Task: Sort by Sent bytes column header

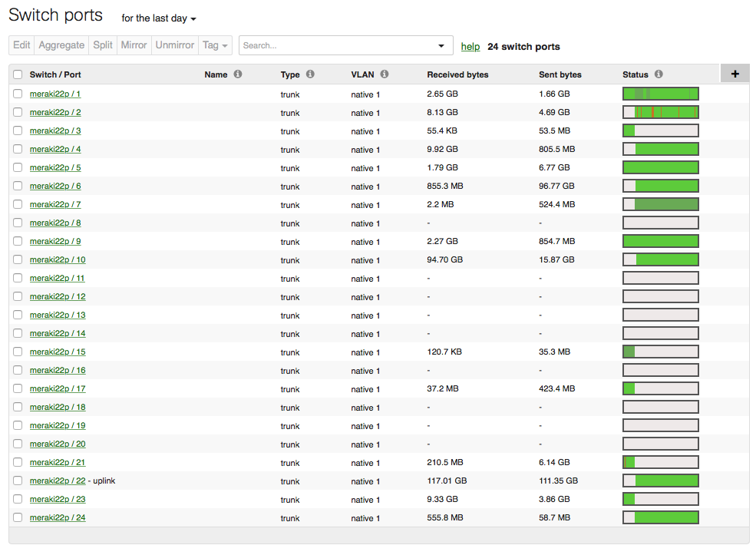Action: (560, 74)
